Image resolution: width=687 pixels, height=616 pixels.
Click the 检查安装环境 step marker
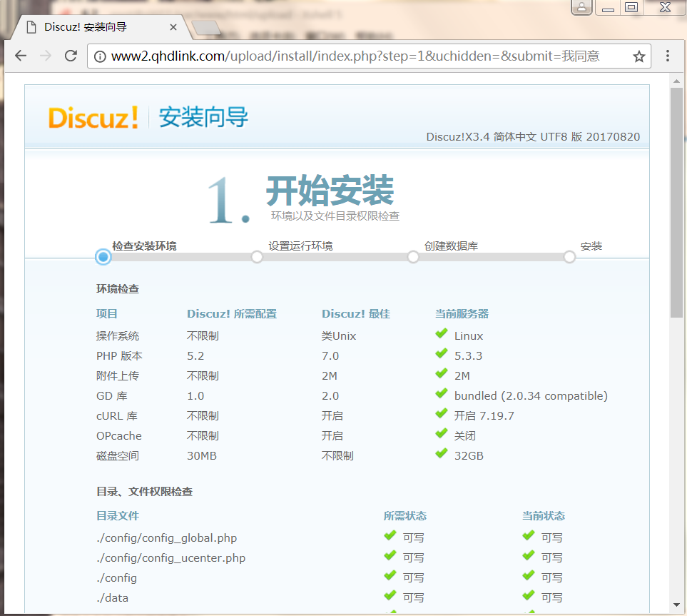[x=103, y=257]
